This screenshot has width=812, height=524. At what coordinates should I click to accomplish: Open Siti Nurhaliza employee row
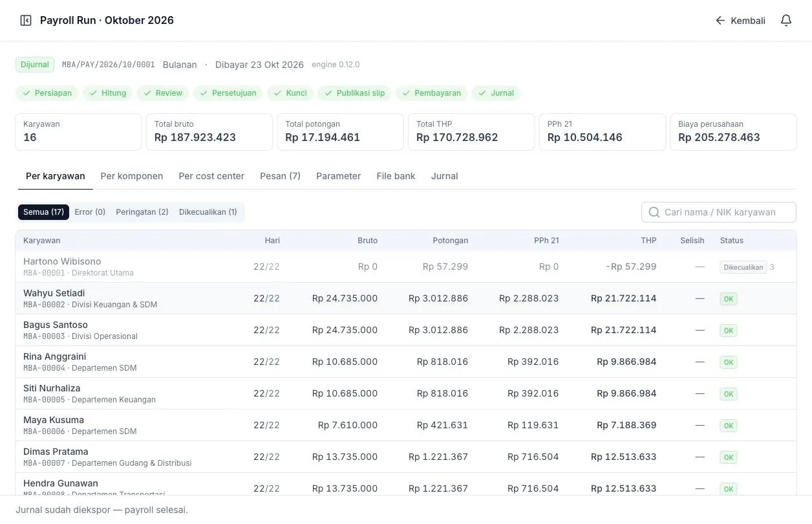(406, 393)
